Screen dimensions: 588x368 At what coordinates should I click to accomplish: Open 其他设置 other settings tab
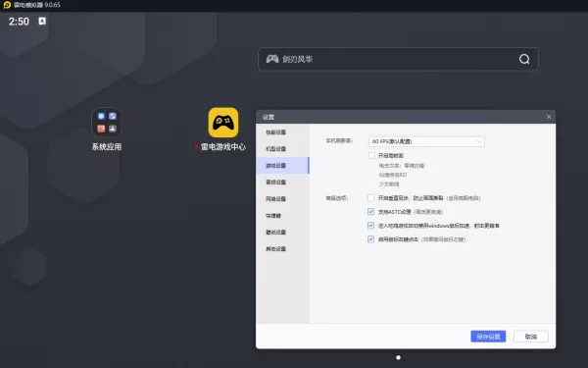point(283,248)
